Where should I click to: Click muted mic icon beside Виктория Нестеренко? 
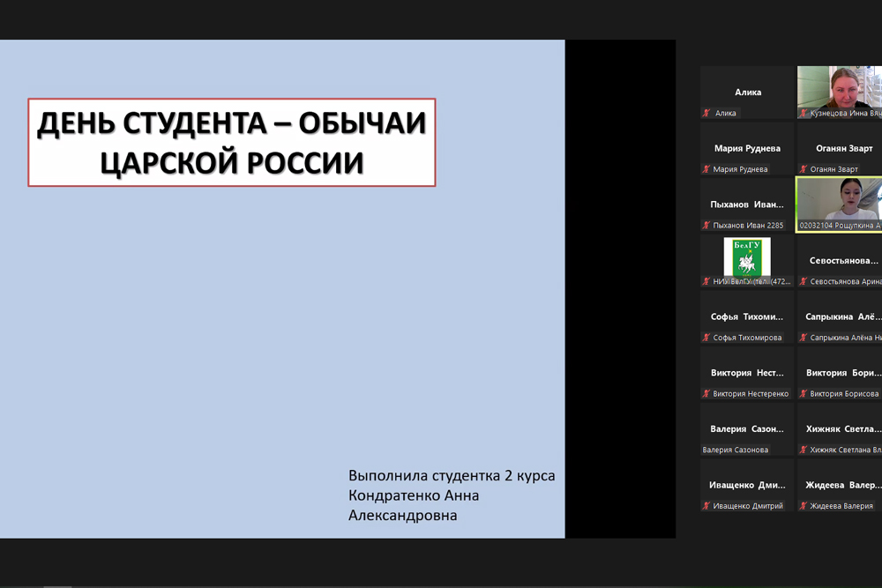click(706, 394)
